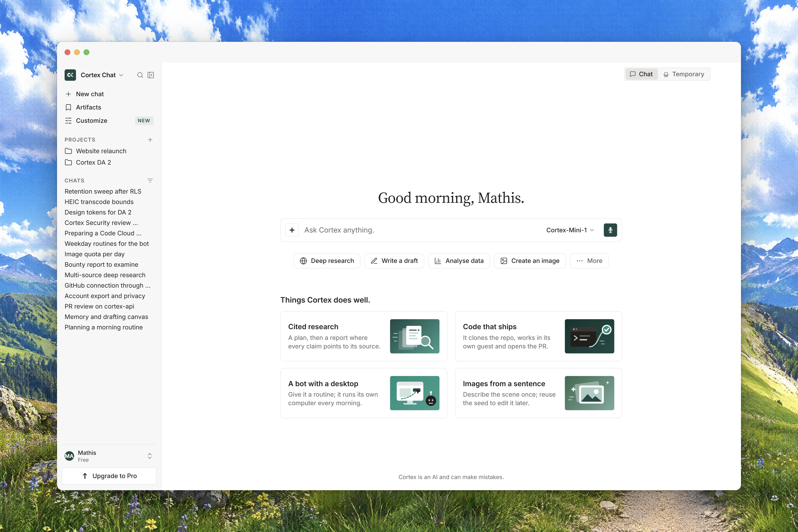Open the Cited research card
The image size is (798, 532).
click(364, 336)
